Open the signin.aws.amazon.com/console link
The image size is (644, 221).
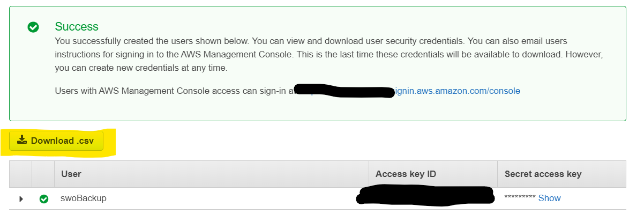coord(457,91)
